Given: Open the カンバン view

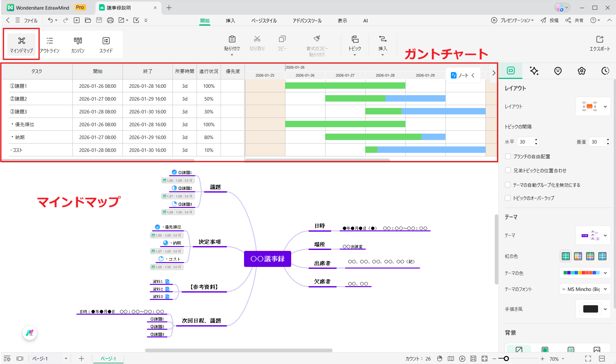Looking at the screenshot, I should 77,44.
